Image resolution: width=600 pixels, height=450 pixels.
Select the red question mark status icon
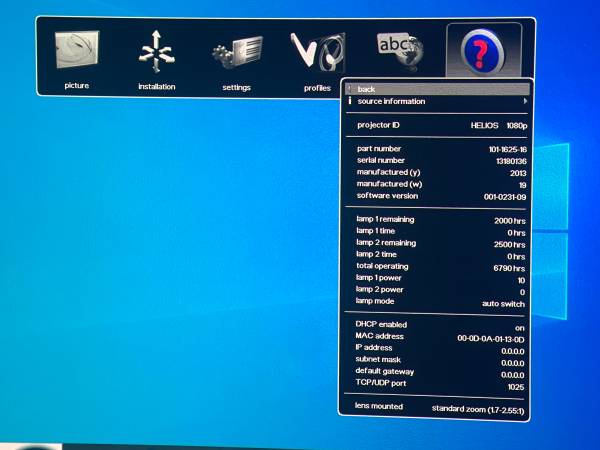point(484,50)
